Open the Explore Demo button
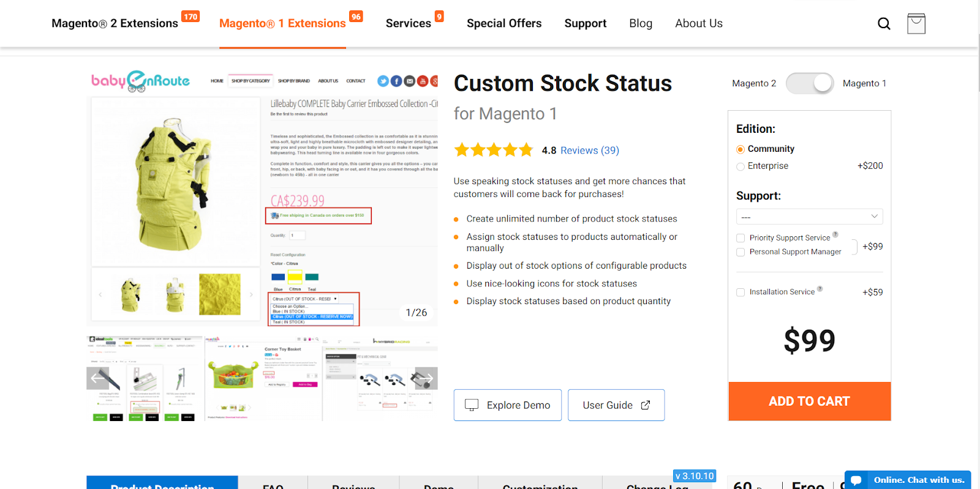The image size is (980, 489). [x=508, y=405]
